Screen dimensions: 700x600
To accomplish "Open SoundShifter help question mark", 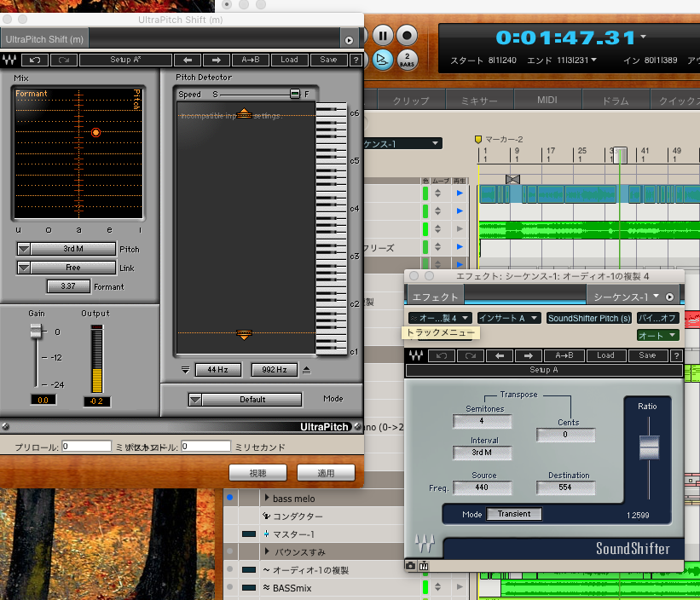I will (x=676, y=355).
